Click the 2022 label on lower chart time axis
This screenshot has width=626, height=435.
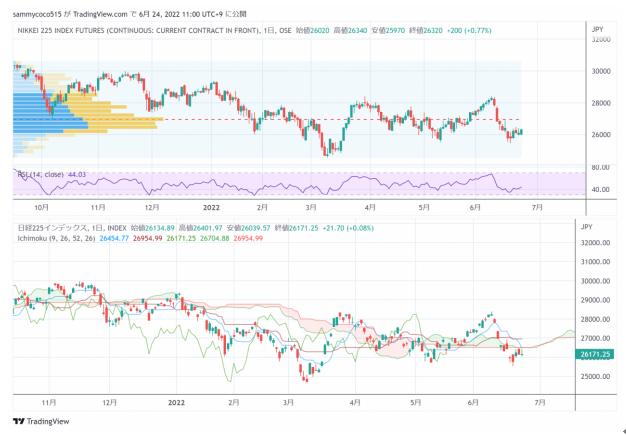point(176,403)
